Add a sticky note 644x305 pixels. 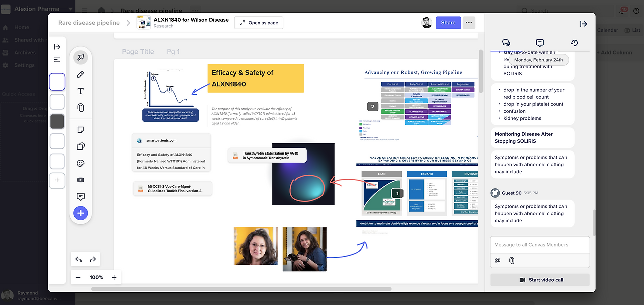click(80, 130)
